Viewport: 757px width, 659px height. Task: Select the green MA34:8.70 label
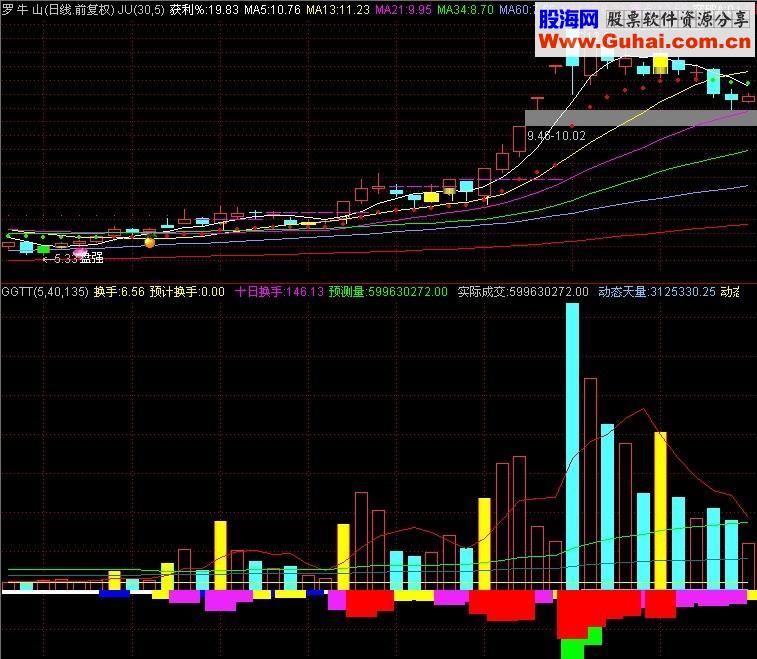[465, 10]
